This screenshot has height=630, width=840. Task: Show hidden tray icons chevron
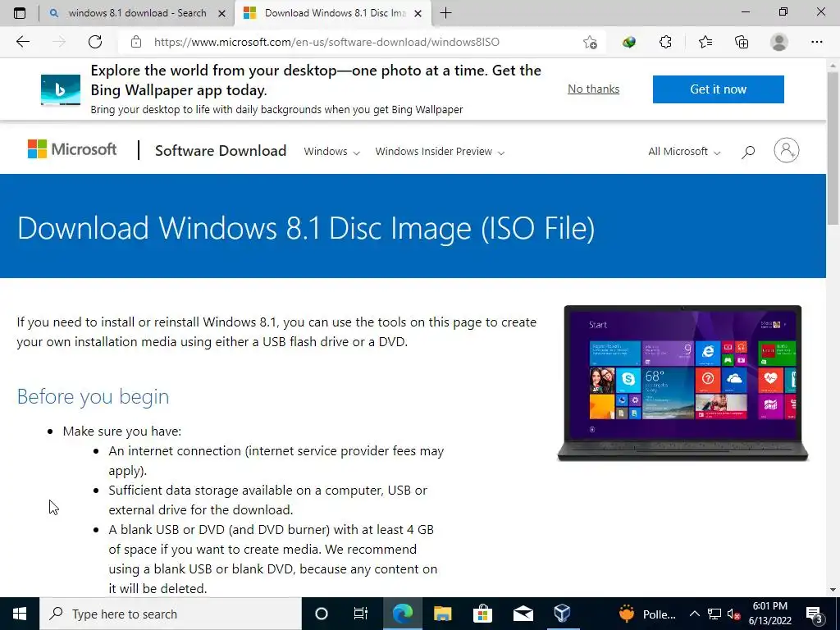pos(694,614)
